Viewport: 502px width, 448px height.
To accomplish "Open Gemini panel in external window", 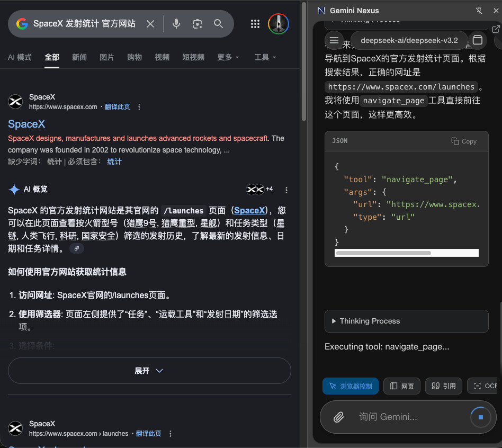I will tap(496, 29).
